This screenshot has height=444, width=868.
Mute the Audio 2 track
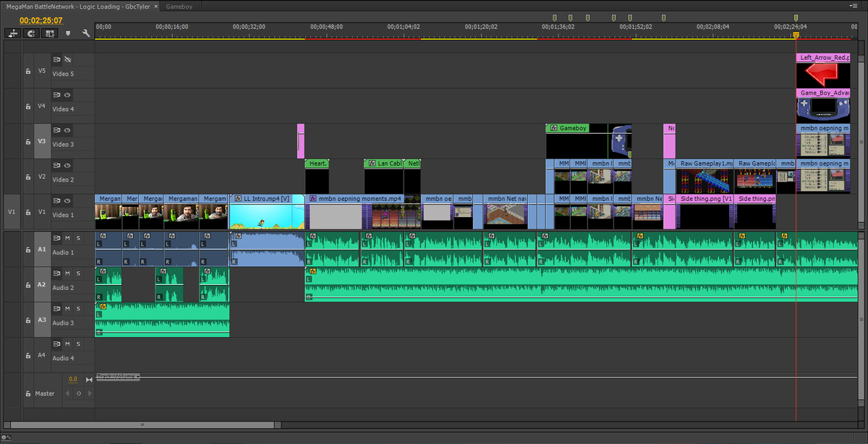tap(67, 273)
